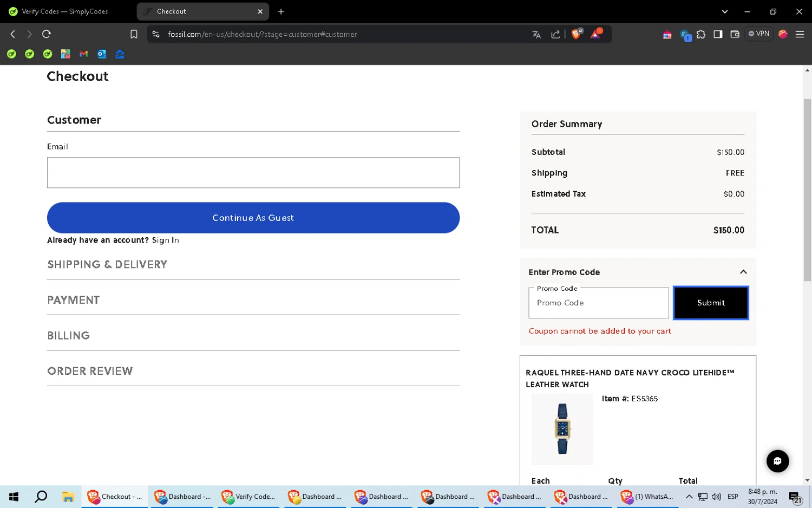The image size is (812, 508).
Task: Select the Checkout browser tab
Action: (203, 11)
